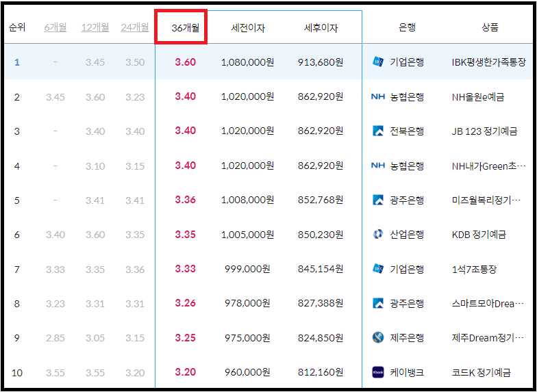Click the 기업은행 logo beside IBK평생한가족통장
Screen dimensions: 537x392
378,62
